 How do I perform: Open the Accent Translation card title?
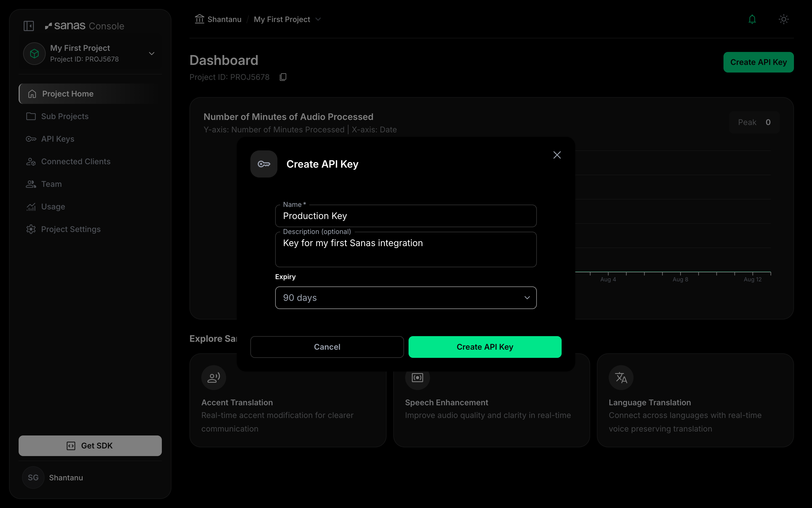click(237, 402)
